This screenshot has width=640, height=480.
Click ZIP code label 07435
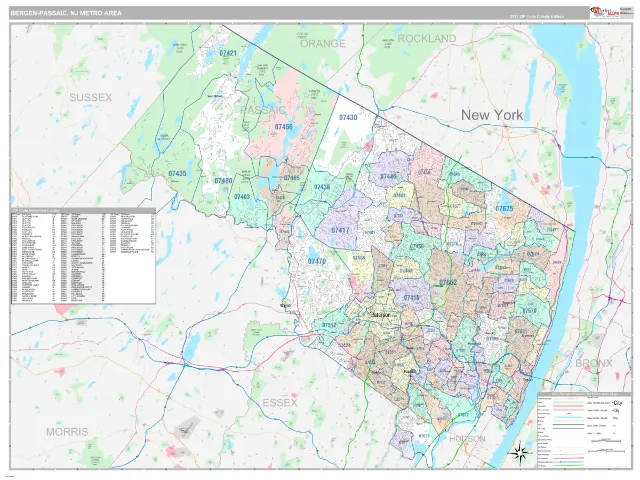coord(177,173)
